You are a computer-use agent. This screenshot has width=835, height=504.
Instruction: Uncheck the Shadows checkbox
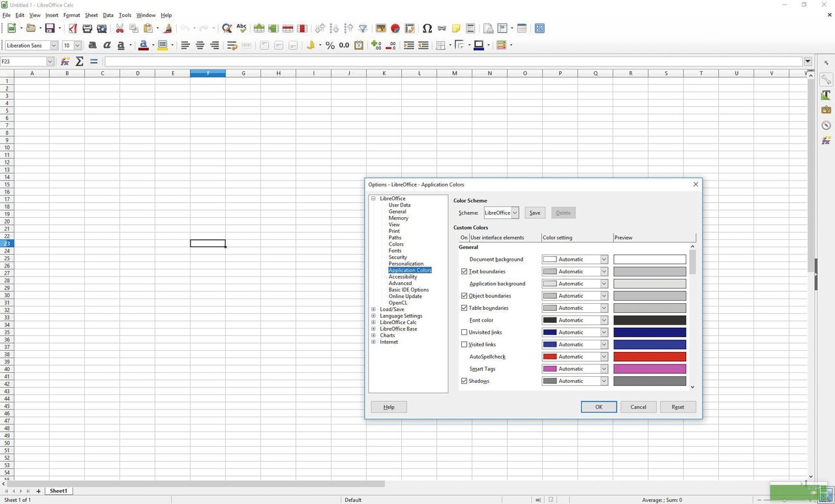pyautogui.click(x=464, y=381)
